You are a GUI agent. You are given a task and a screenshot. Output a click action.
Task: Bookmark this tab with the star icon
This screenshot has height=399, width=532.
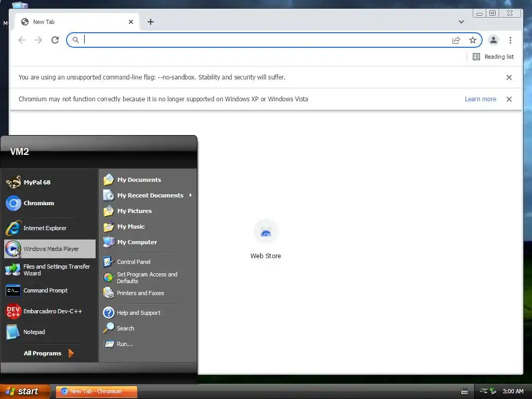[x=473, y=40]
